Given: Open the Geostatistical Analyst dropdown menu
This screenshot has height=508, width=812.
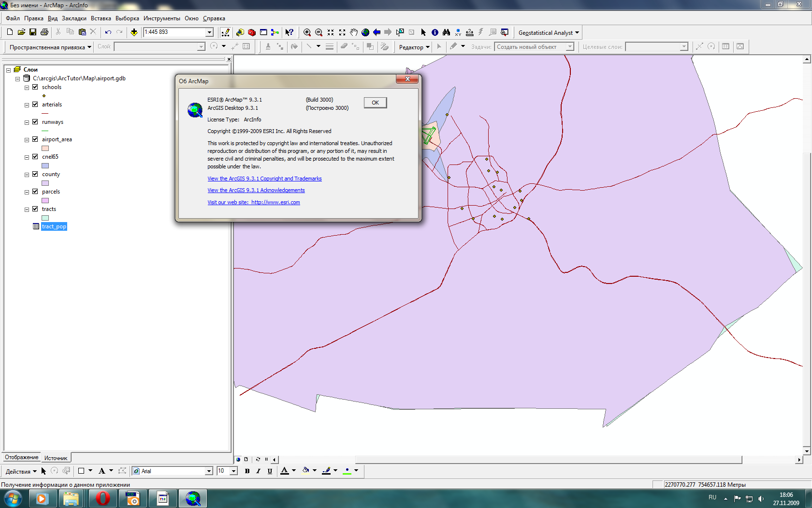Looking at the screenshot, I should [549, 32].
